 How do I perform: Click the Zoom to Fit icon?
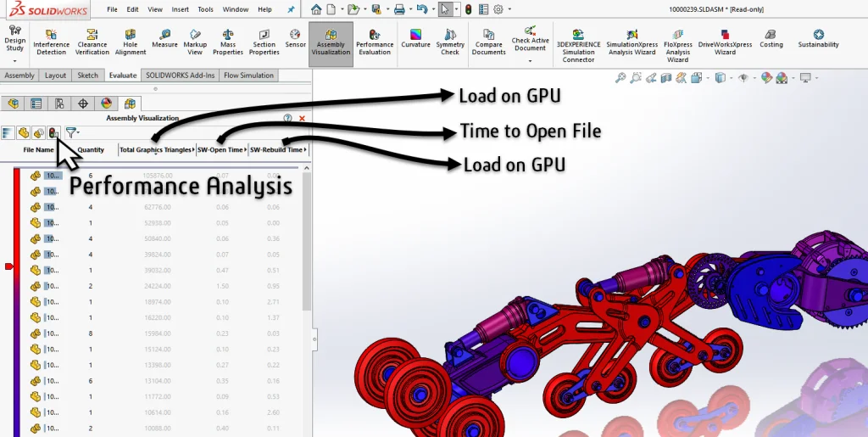pyautogui.click(x=620, y=78)
